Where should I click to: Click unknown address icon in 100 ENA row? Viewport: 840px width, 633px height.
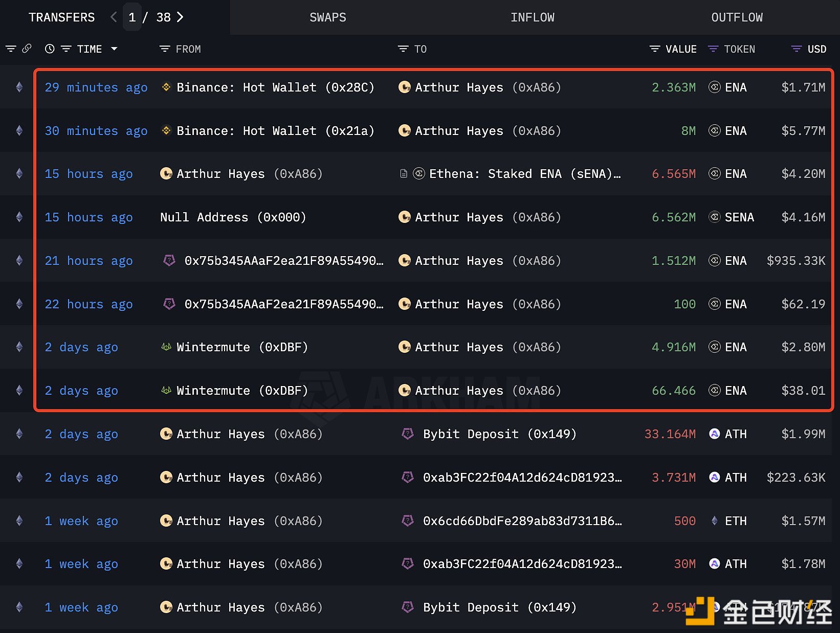[x=169, y=304]
